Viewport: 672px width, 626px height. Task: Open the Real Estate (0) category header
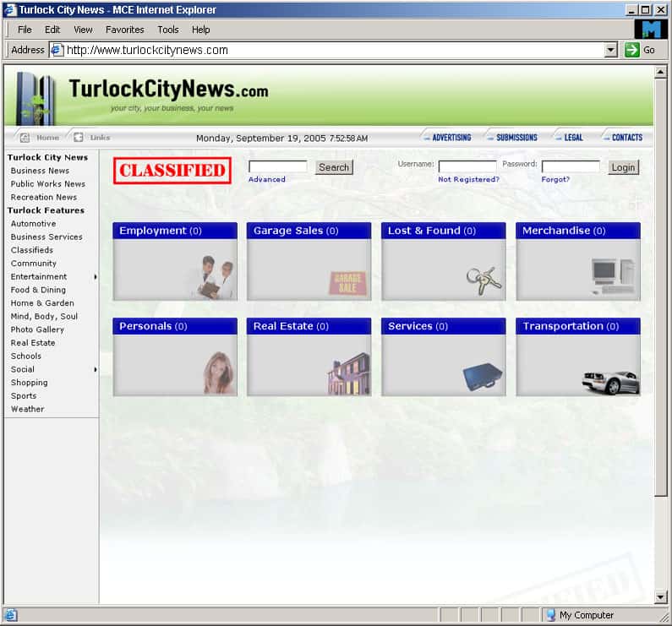tap(309, 326)
